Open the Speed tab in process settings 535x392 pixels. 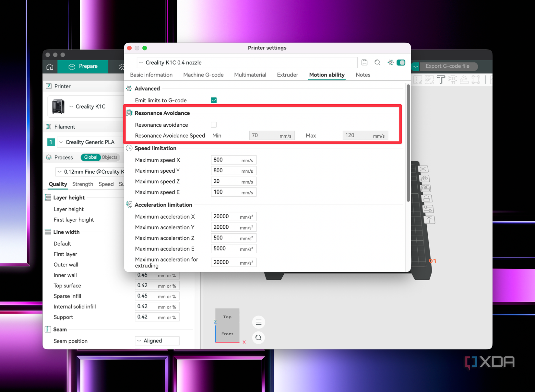106,184
